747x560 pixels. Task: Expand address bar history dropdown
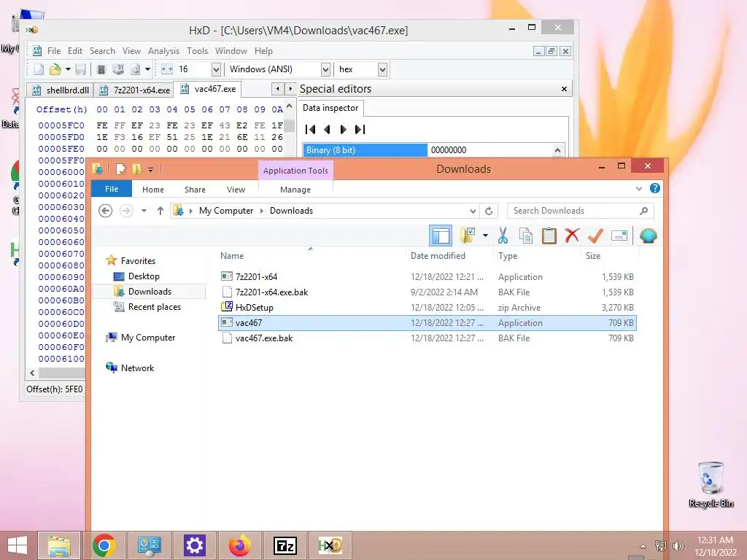[x=473, y=211]
